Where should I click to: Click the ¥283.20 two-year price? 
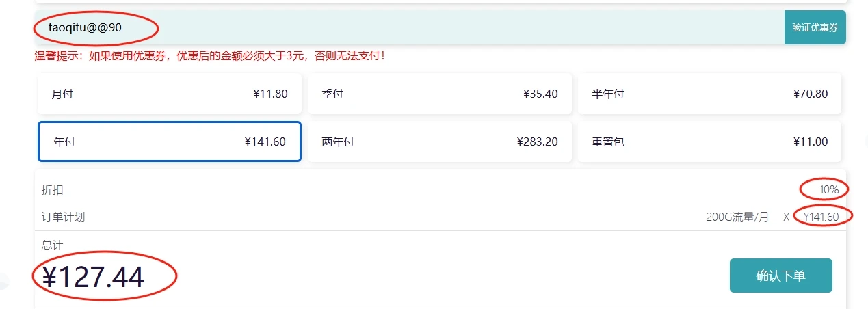tap(537, 142)
